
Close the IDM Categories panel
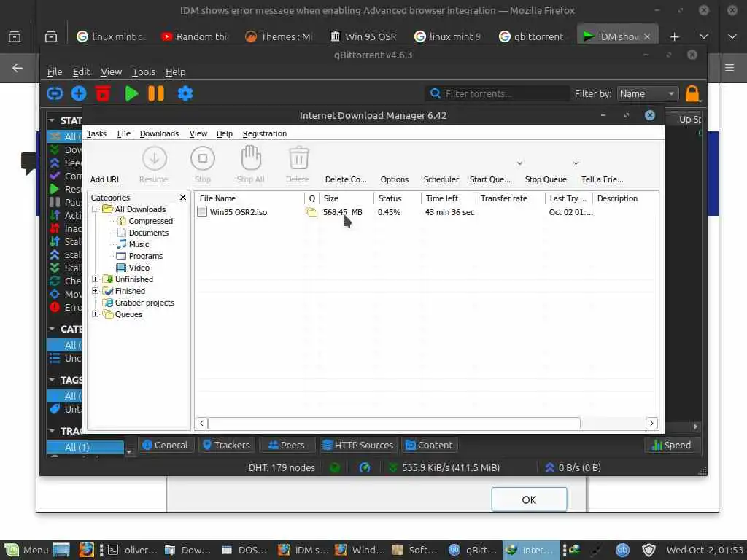[x=183, y=197]
